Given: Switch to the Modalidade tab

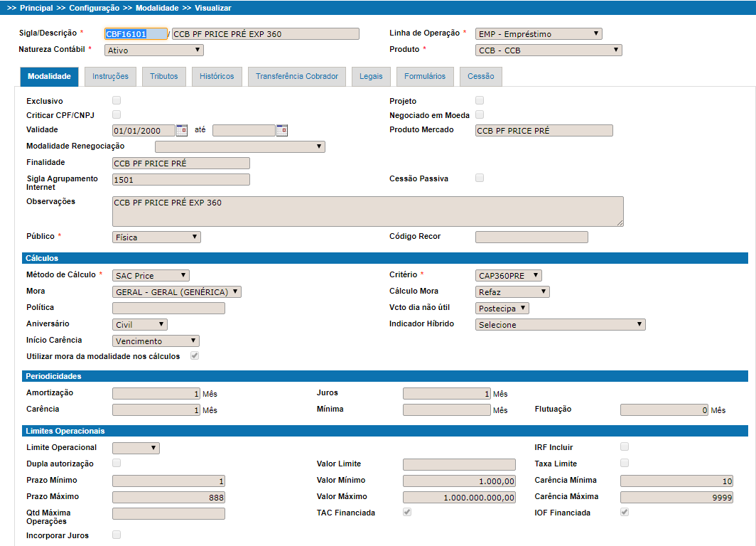Looking at the screenshot, I should (49, 77).
